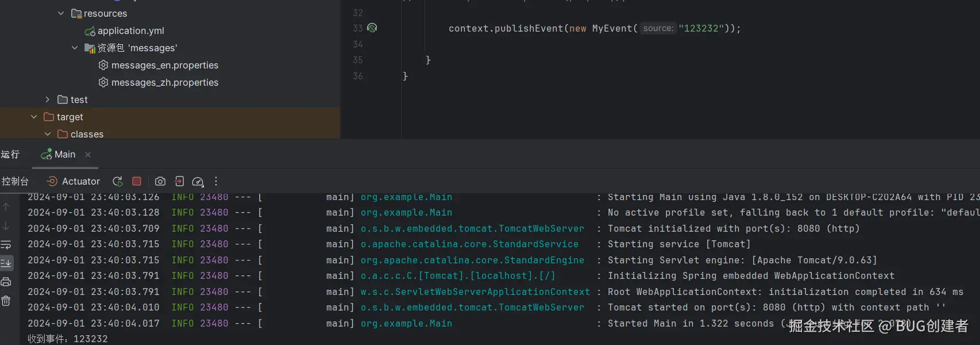Screen dimensions: 980x345
Task: Click the resources folder icon
Action: (76, 13)
